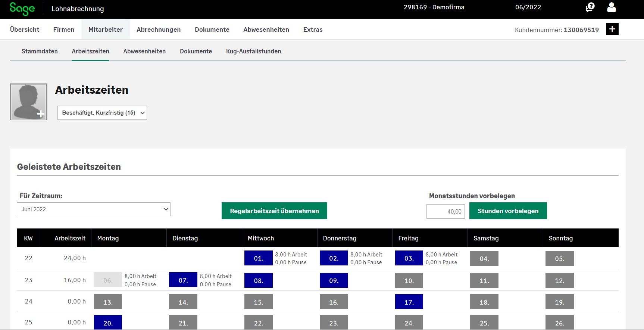Select day 25. on Samstag
The width and height of the screenshot is (644, 330).
(484, 323)
